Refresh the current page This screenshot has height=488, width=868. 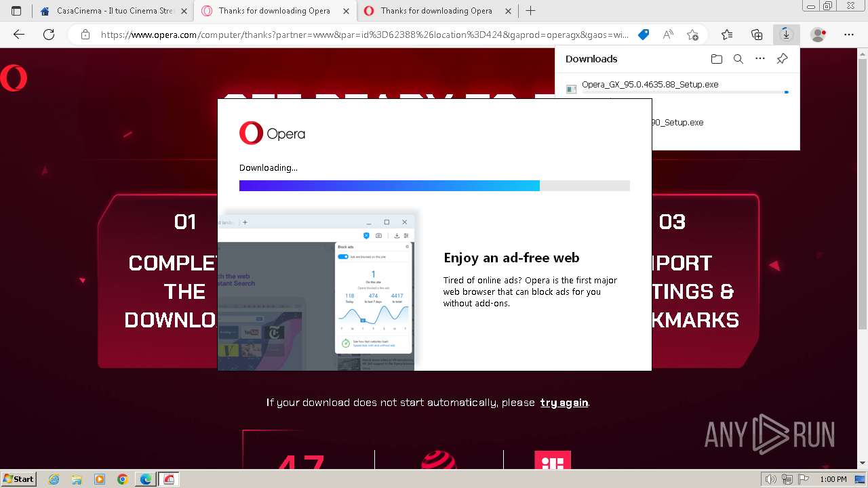coord(49,35)
